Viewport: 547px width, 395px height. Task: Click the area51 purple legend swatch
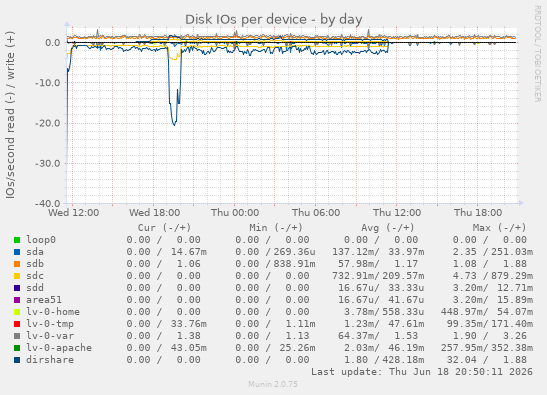click(x=17, y=300)
